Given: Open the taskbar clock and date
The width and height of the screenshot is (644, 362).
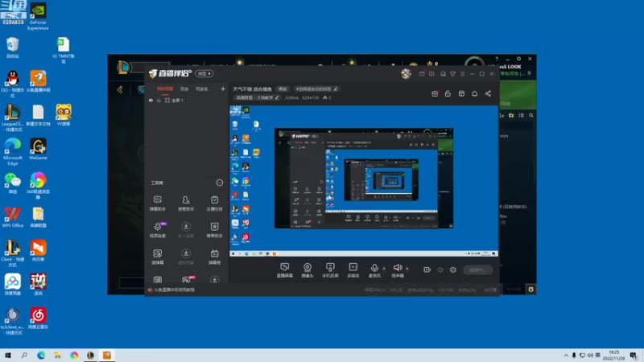Looking at the screenshot, I should tap(613, 356).
